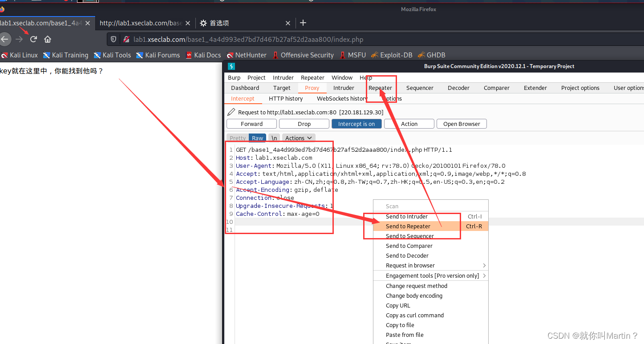Open the GHDB bookmark
This screenshot has height=344, width=644.
(x=431, y=55)
